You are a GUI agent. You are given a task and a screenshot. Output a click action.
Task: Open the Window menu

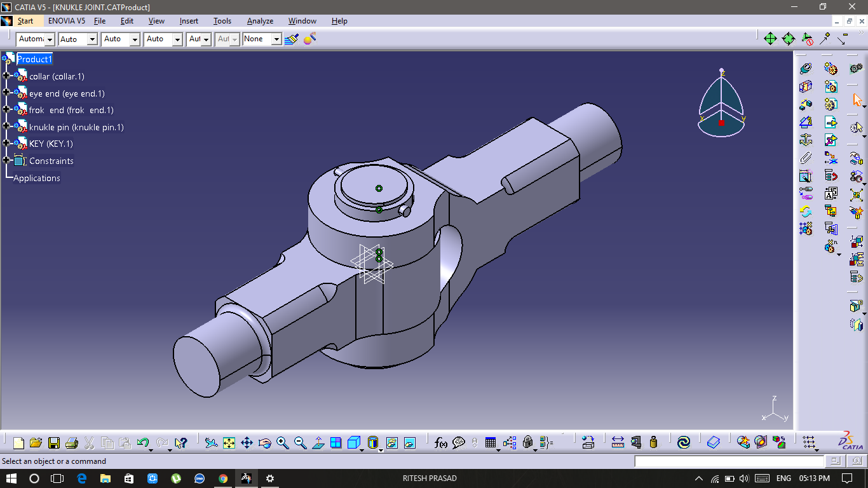click(x=302, y=21)
